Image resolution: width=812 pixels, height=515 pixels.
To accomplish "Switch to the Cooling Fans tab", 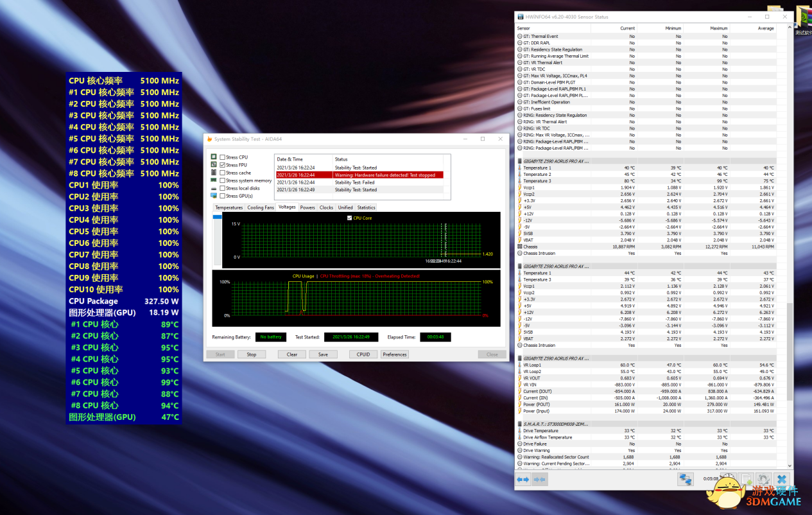I will tap(261, 207).
